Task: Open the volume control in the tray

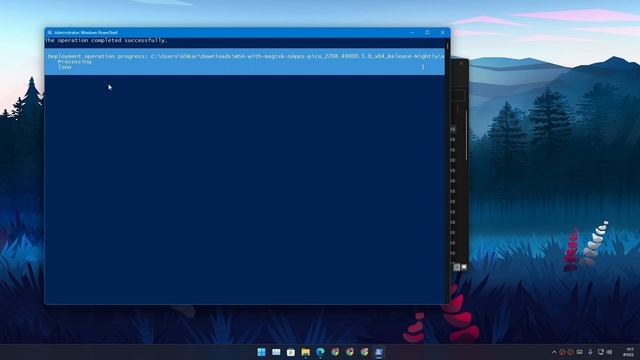Action: pyautogui.click(x=609, y=352)
